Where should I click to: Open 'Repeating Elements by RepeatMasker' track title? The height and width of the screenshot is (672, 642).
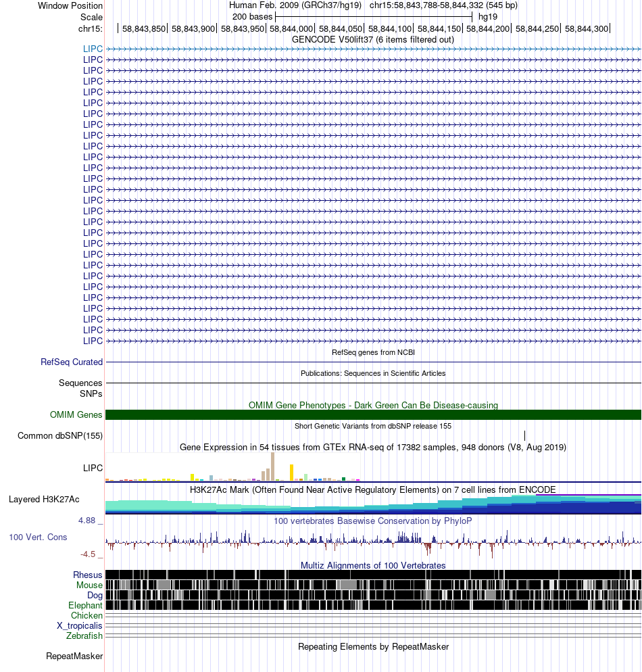point(373,647)
